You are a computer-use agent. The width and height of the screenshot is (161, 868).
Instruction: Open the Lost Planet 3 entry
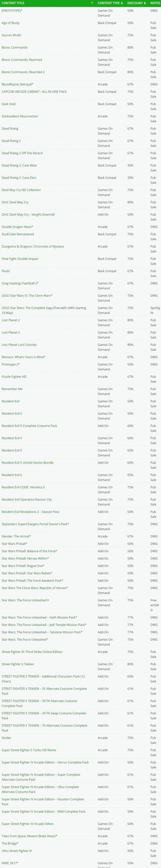[x=11, y=333]
